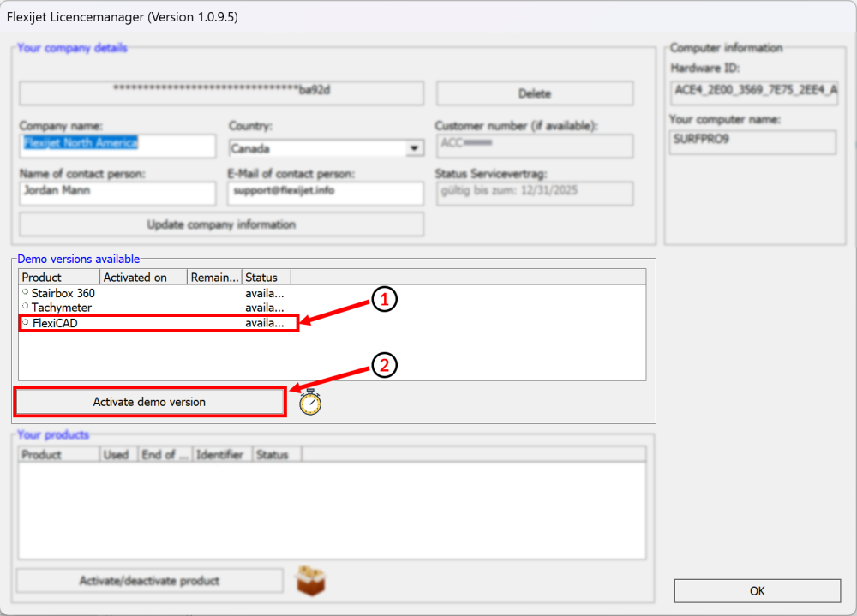Click the End of ... column header
Viewport: 857px width, 616px height.
coord(165,455)
